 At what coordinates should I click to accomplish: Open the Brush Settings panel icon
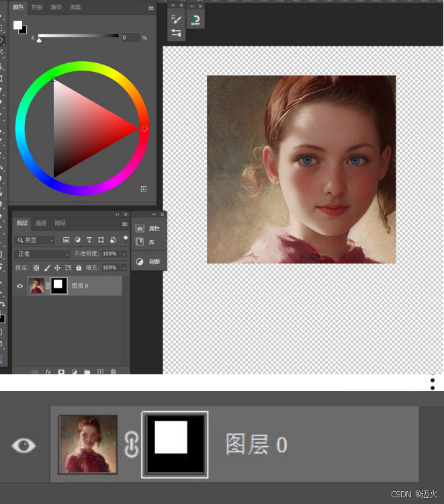point(176,19)
